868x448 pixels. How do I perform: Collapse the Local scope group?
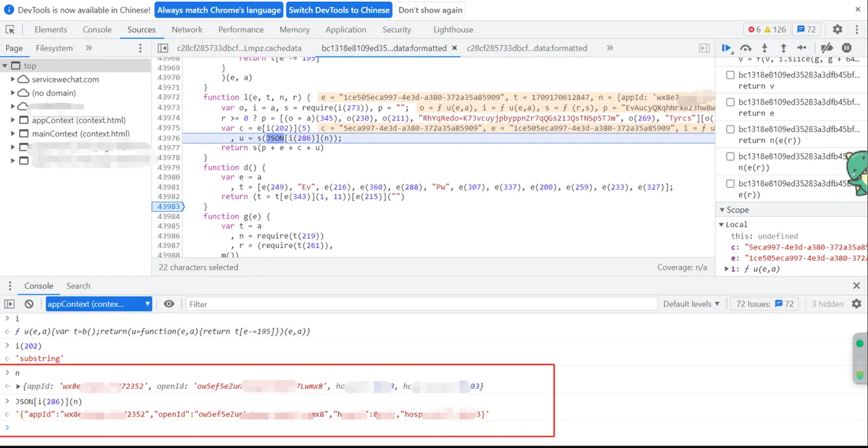[722, 225]
